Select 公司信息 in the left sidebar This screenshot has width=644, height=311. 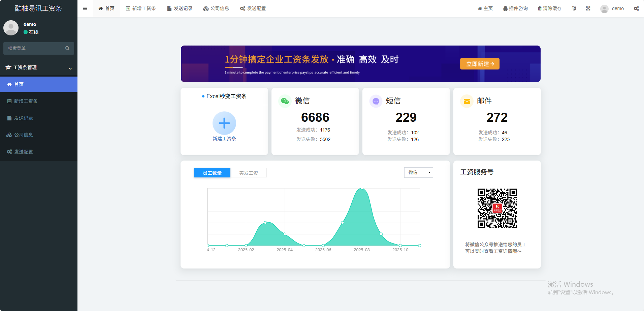click(24, 135)
